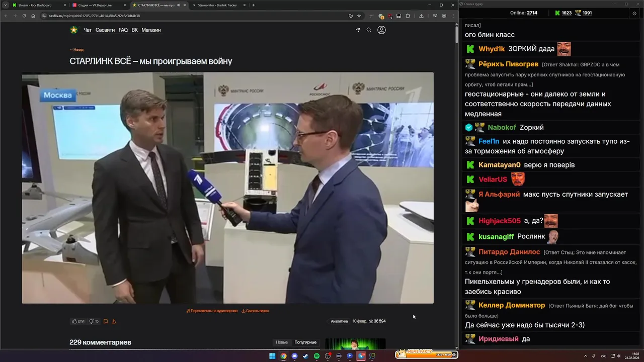Open the user profile icon
This screenshot has width=644, height=362.
pos(381,30)
